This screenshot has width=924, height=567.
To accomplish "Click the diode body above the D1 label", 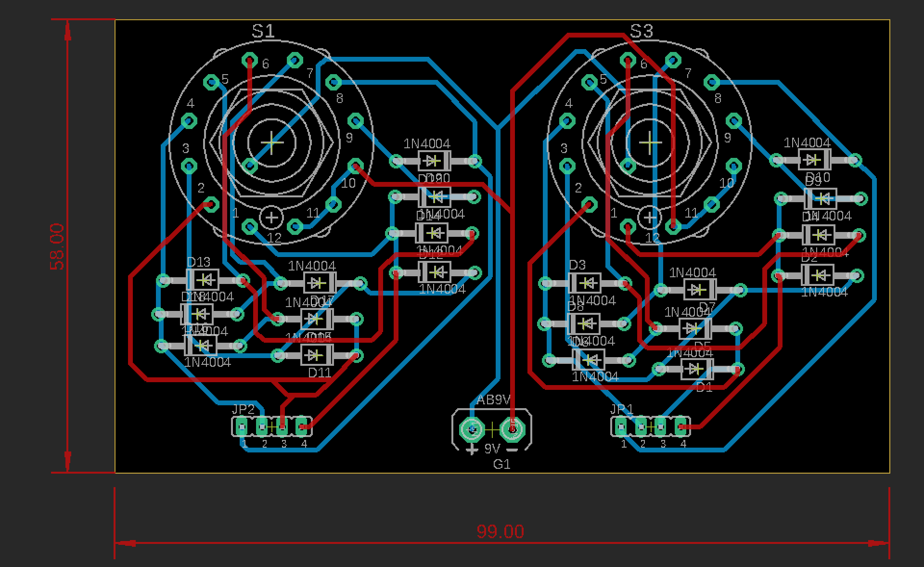I will 697,369.
